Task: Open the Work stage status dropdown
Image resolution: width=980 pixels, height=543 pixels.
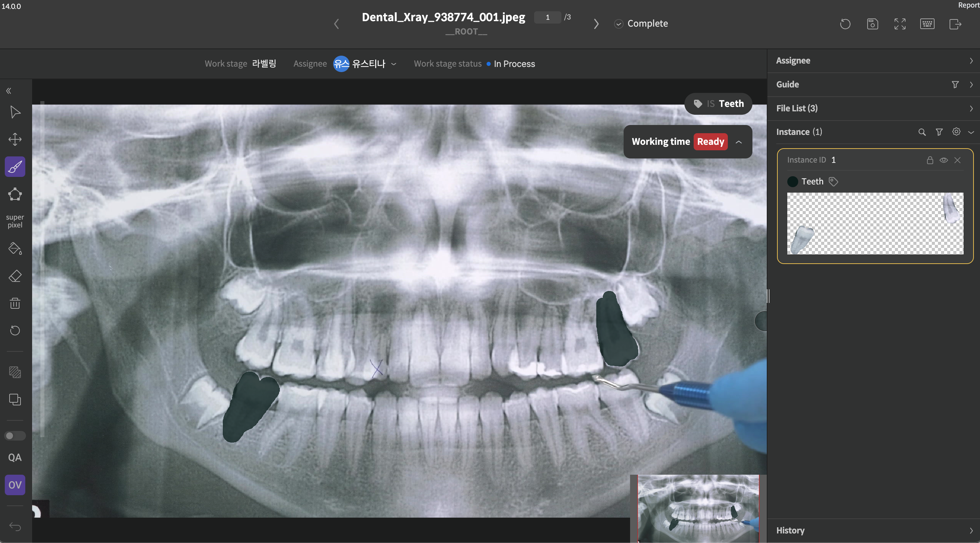Action: click(514, 64)
